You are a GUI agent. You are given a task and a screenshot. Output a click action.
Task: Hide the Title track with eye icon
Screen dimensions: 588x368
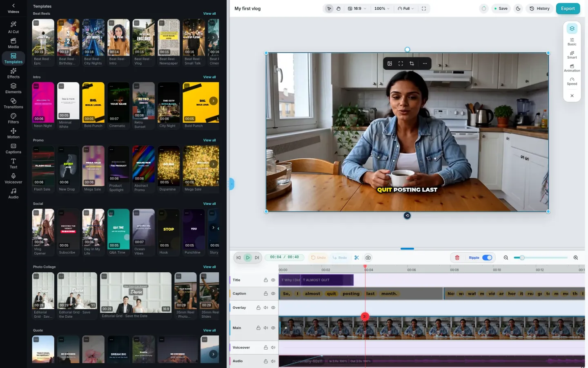[273, 280]
